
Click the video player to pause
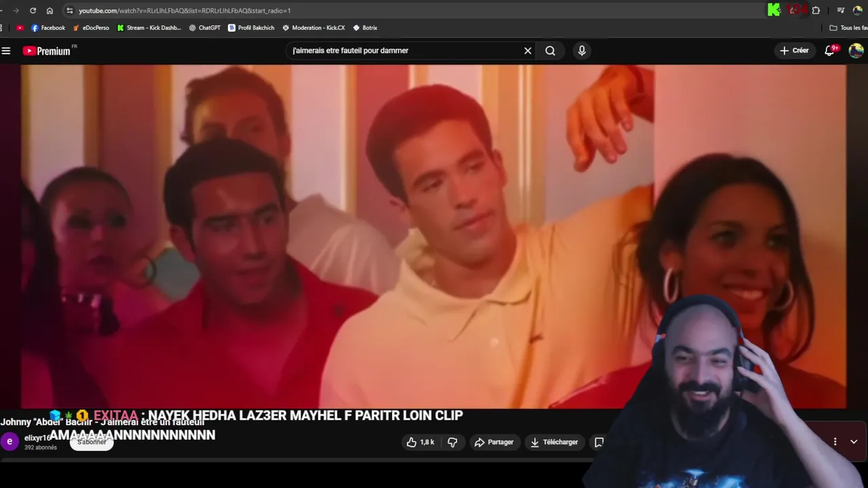click(433, 237)
